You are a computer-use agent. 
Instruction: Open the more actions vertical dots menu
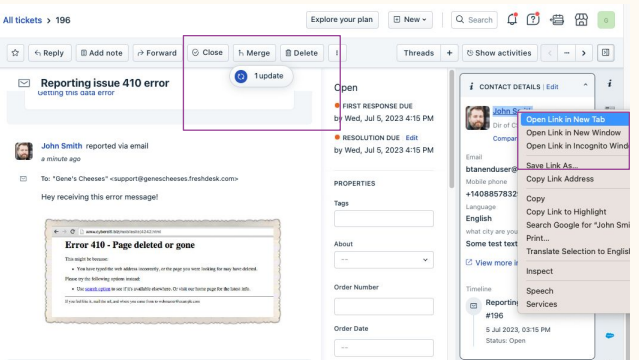pyautogui.click(x=337, y=53)
